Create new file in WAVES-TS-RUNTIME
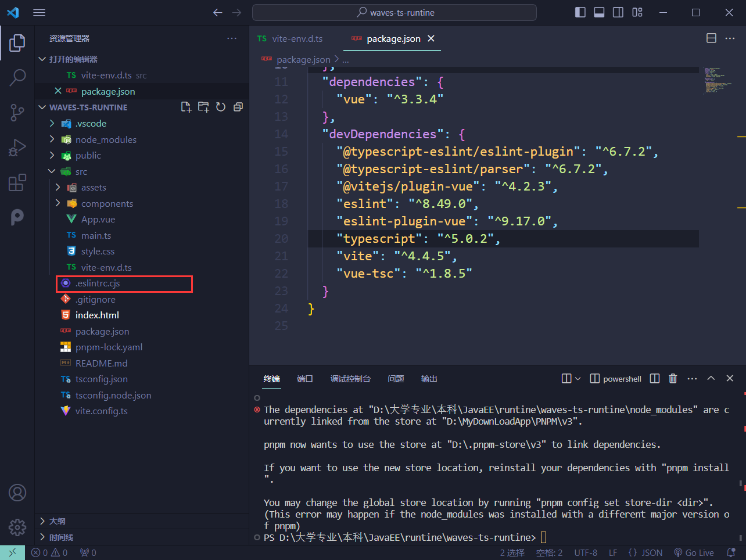The height and width of the screenshot is (560, 746). point(186,107)
